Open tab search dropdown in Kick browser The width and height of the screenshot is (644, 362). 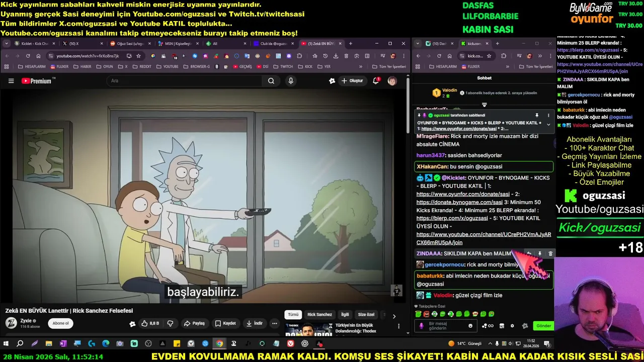coord(418,44)
